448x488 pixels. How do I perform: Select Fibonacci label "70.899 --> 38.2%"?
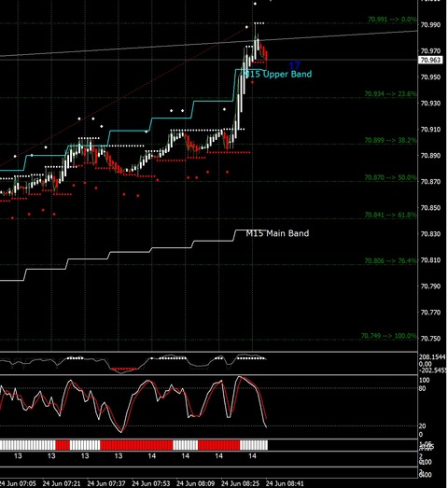tap(390, 140)
